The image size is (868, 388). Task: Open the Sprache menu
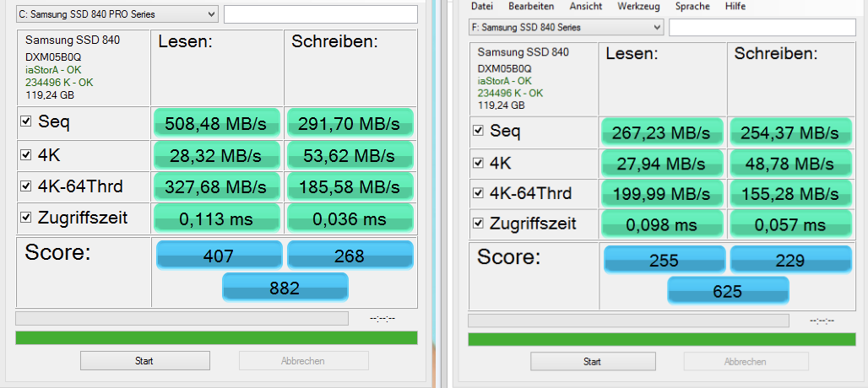pos(692,6)
